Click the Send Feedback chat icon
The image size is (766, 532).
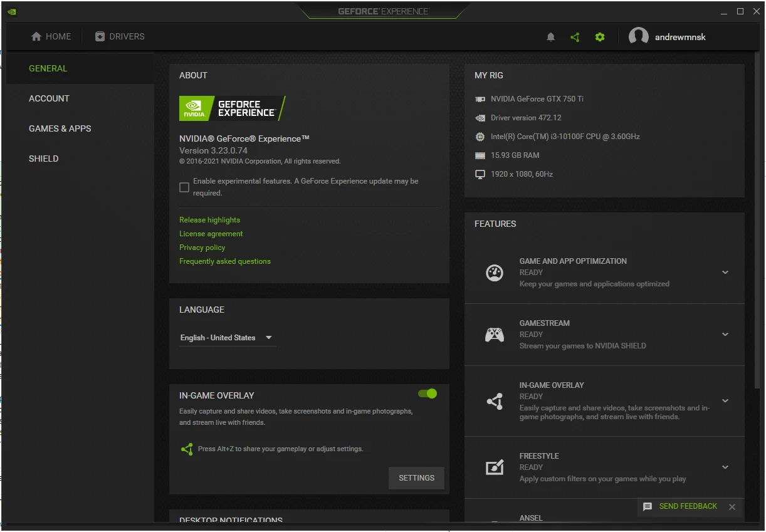click(648, 506)
